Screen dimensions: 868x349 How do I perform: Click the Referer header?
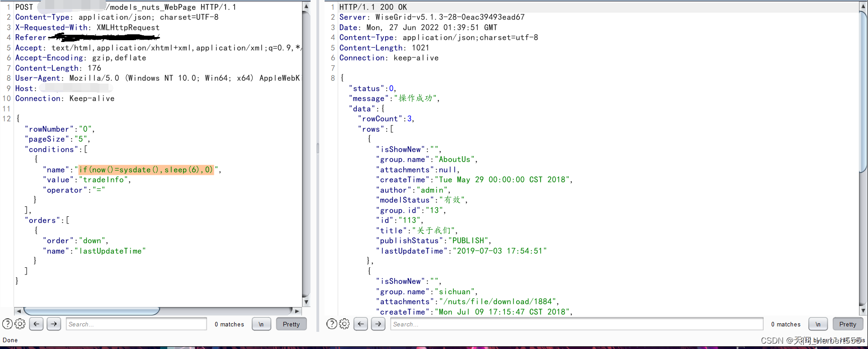88,37
